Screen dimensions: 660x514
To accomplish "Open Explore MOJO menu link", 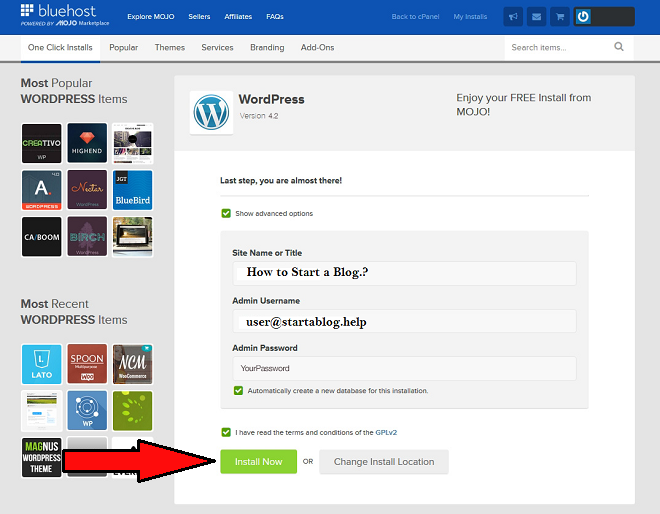I will click(x=151, y=17).
